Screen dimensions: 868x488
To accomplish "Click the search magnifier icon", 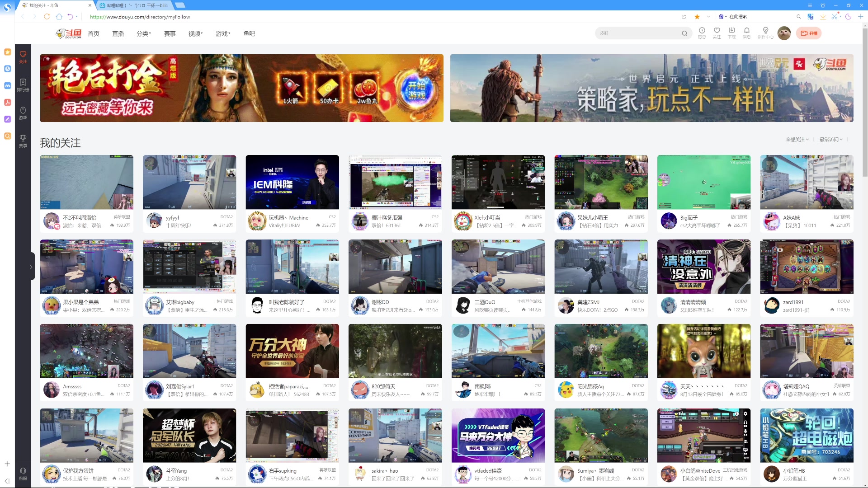I will (x=684, y=33).
